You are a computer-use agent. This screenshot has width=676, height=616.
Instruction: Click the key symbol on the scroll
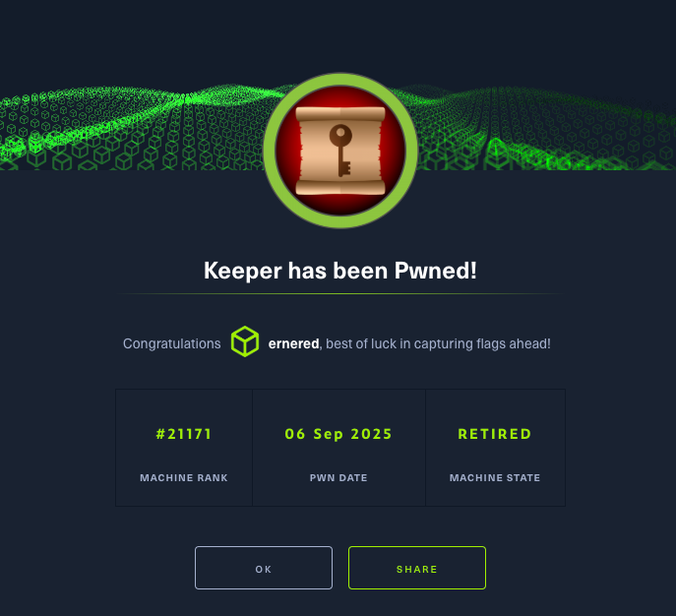[340, 150]
